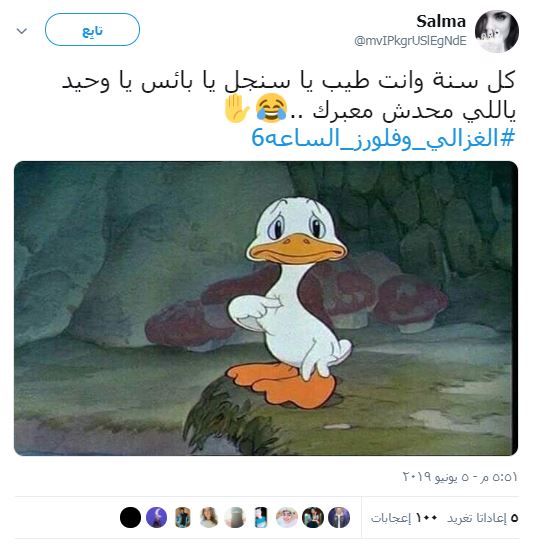
Task: Open the Salma display name link
Action: 441,22
